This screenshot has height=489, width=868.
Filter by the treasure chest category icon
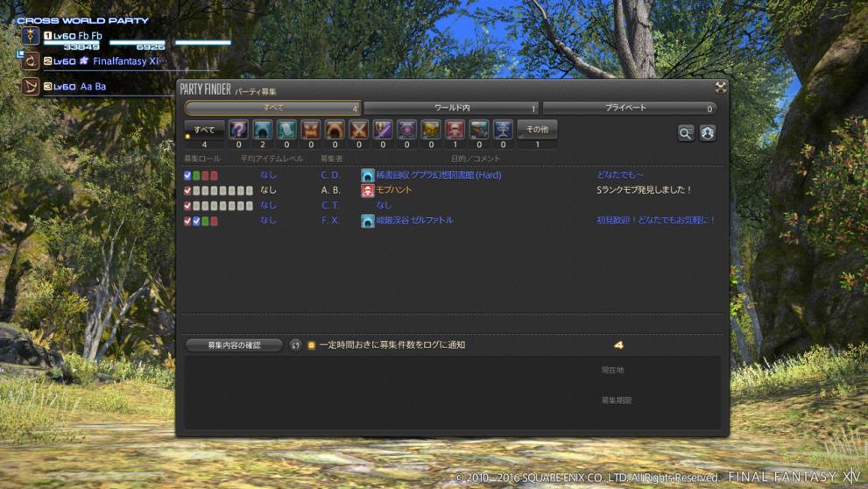[x=430, y=130]
